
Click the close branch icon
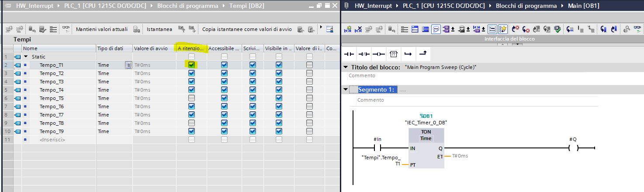click(x=423, y=54)
